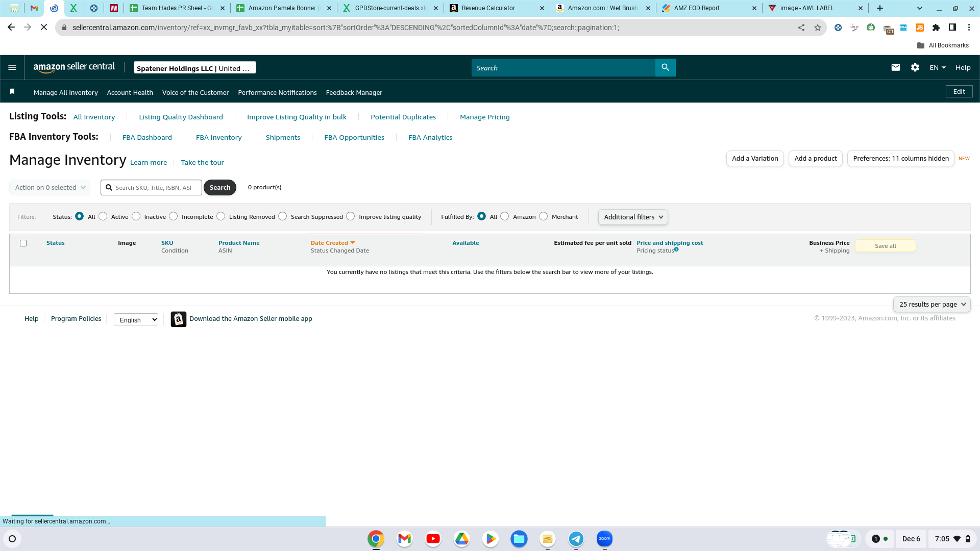Click the Add a product button
Viewport: 980px width, 551px height.
pyautogui.click(x=816, y=158)
